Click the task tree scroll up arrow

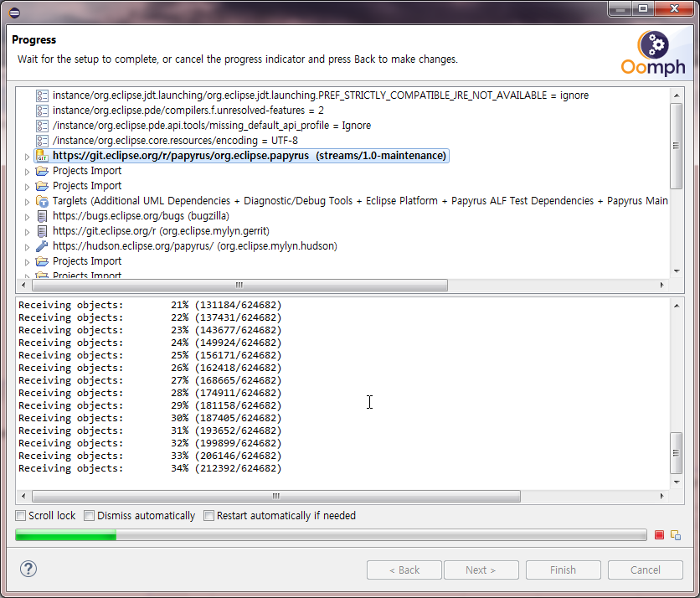(x=677, y=95)
